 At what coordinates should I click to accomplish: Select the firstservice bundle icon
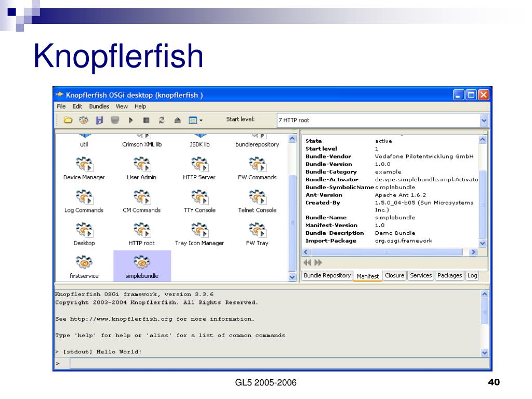[x=84, y=262]
